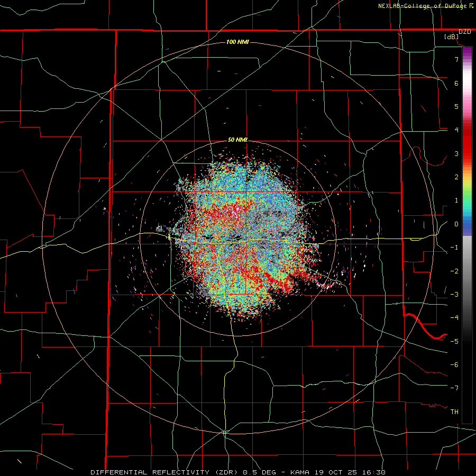
Task: Click the -3 value on color scale
Action: coord(454,295)
